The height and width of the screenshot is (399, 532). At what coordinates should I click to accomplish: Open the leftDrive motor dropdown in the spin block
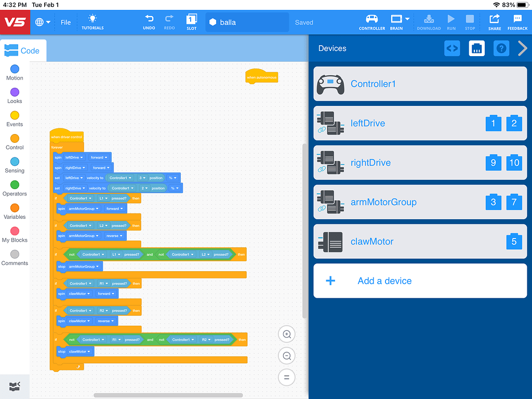click(x=83, y=157)
